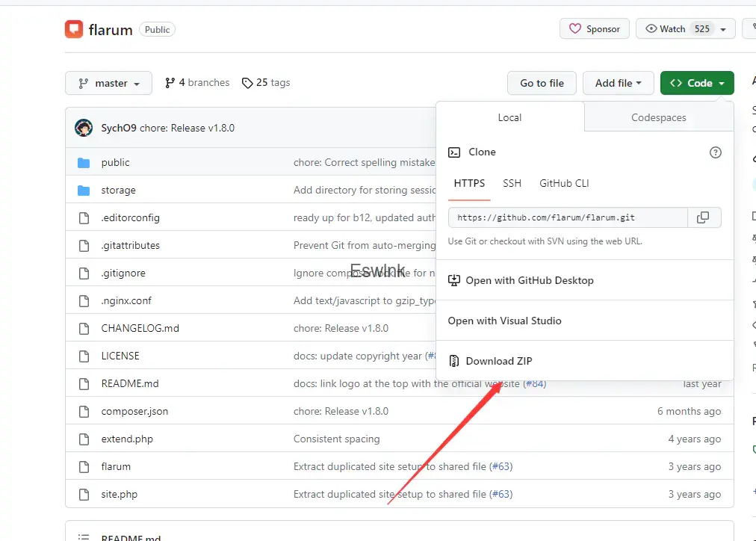
Task: Click the Download ZIP option
Action: pyautogui.click(x=498, y=361)
